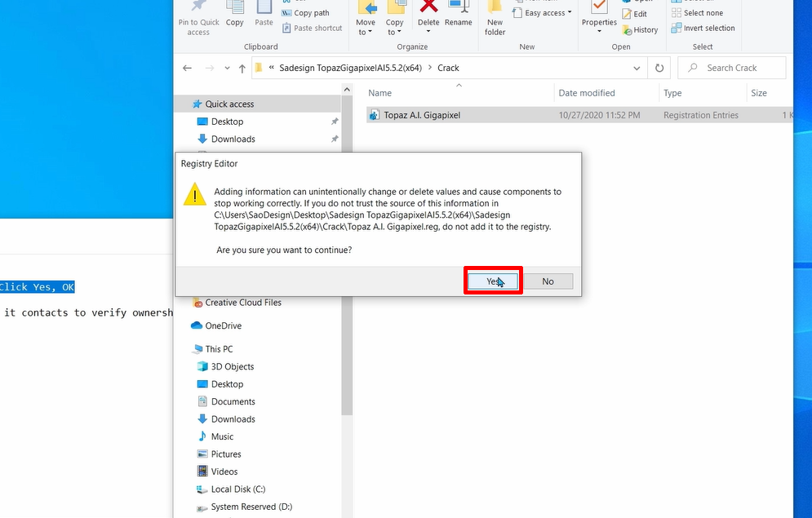Click the Sadesign TopazGigapixelAI5.5.2(x64) breadcrumb
Viewport: 812px width, 518px height.
(351, 68)
